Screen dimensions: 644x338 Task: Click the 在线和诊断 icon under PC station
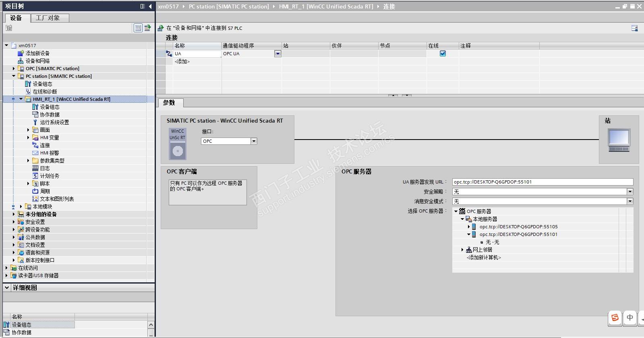(28, 92)
